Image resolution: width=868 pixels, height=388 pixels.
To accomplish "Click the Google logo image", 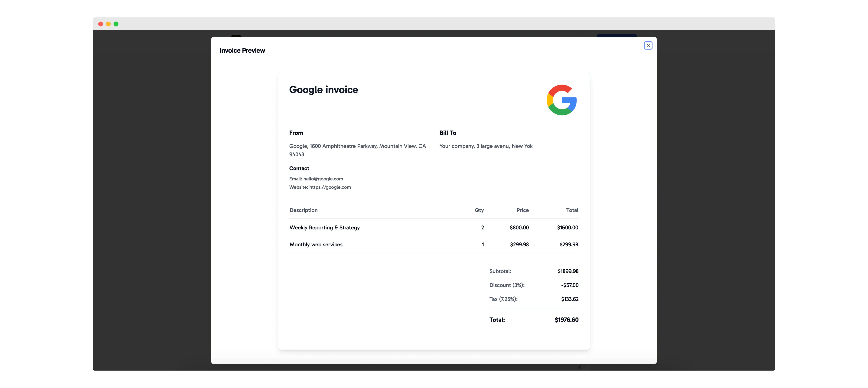I will click(x=561, y=100).
